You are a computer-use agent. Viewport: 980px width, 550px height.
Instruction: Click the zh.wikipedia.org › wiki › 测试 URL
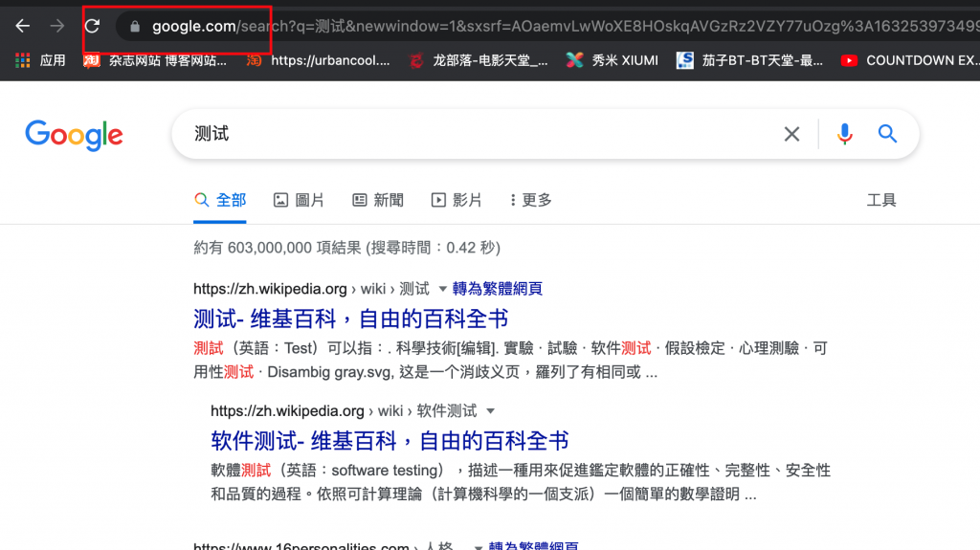pos(311,289)
